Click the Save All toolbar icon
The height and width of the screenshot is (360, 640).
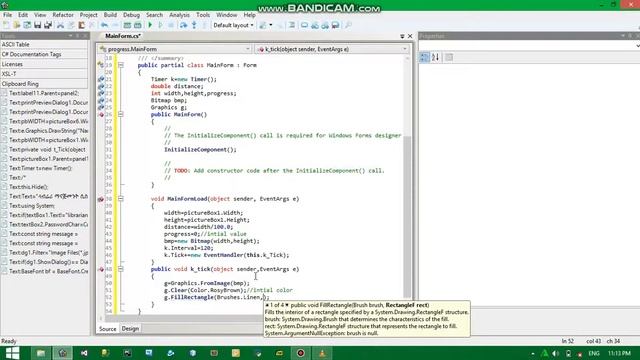(48, 25)
